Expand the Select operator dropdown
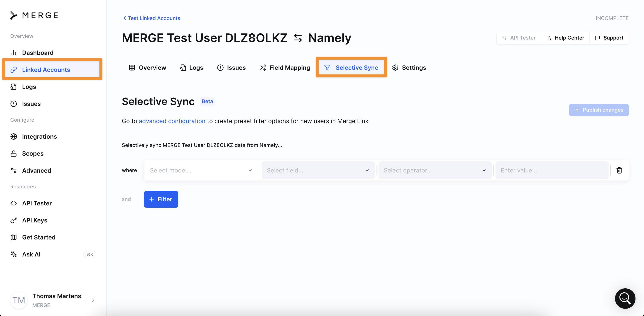This screenshot has width=644, height=316. click(435, 170)
